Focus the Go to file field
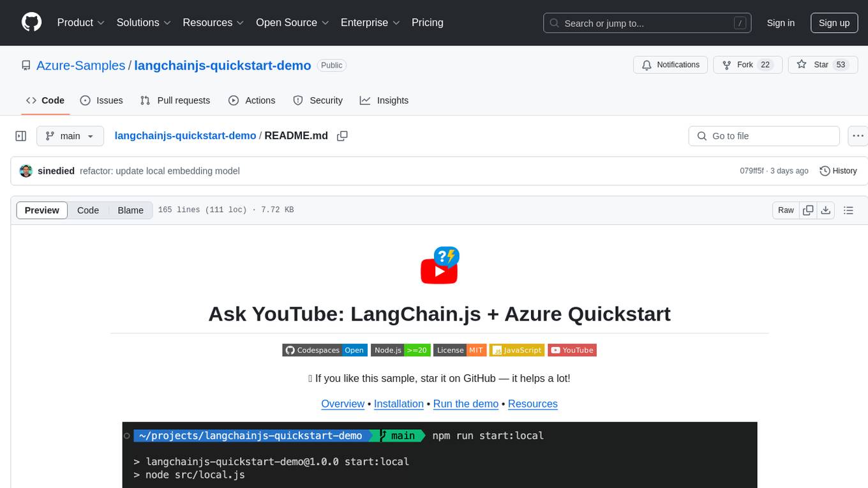The width and height of the screenshot is (868, 488). [764, 136]
